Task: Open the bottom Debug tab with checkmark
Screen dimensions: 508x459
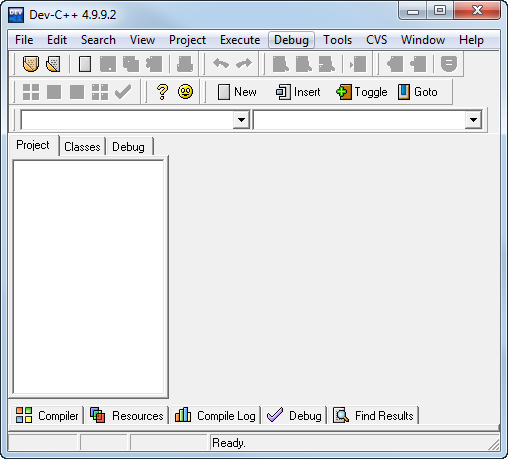Action: (294, 415)
